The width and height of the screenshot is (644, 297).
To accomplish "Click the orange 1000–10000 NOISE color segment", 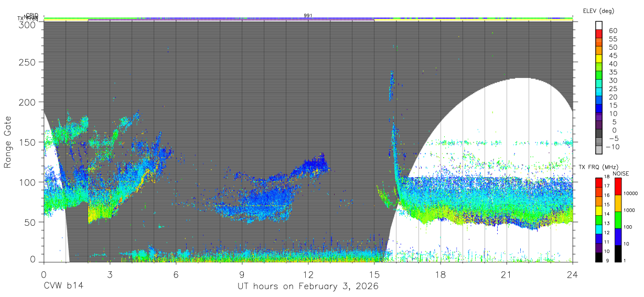I will tap(617, 203).
